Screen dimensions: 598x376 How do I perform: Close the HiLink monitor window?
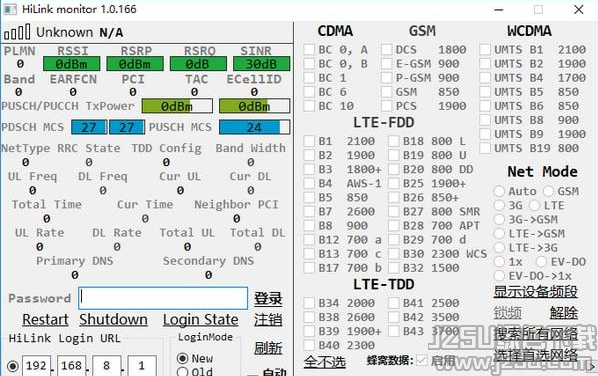point(579,10)
